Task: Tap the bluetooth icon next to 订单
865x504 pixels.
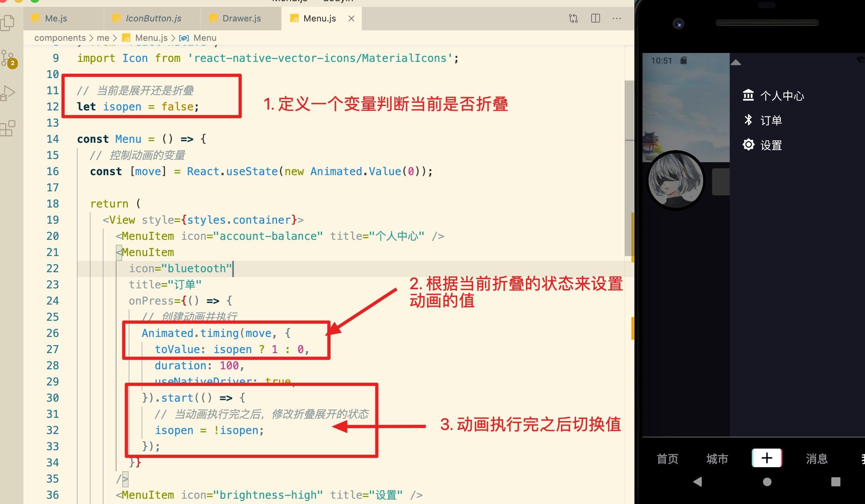Action: coord(748,120)
